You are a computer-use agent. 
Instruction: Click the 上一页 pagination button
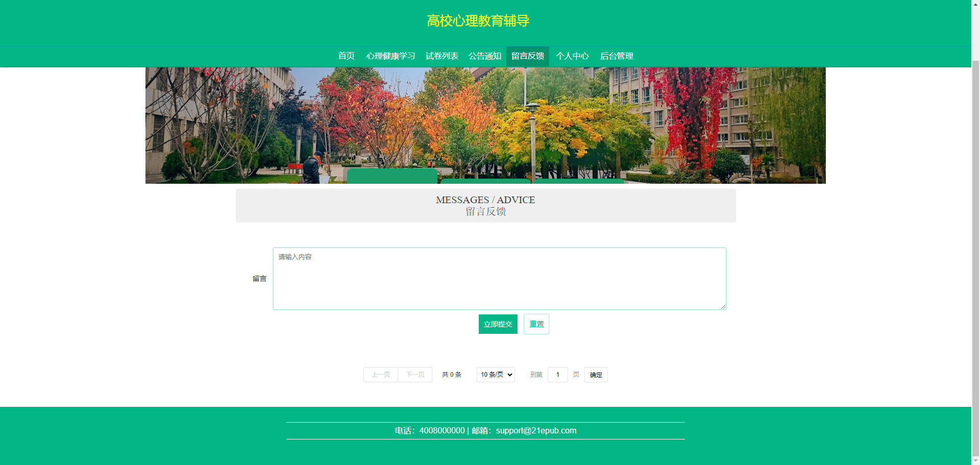tap(381, 375)
